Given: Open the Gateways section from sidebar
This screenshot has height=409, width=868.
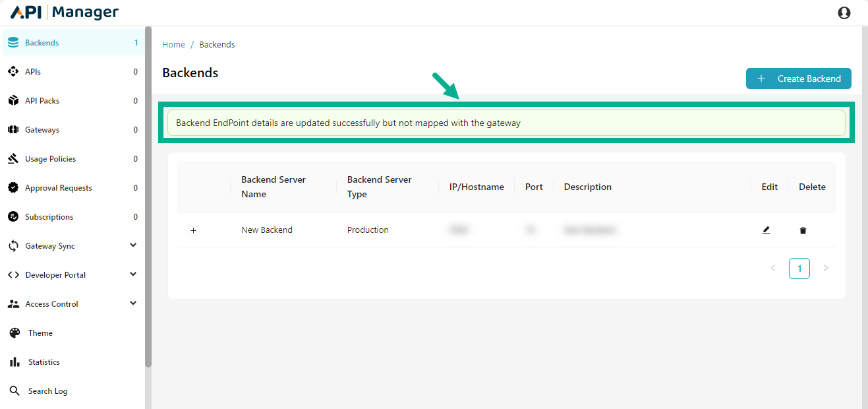Looking at the screenshot, I should [14, 129].
